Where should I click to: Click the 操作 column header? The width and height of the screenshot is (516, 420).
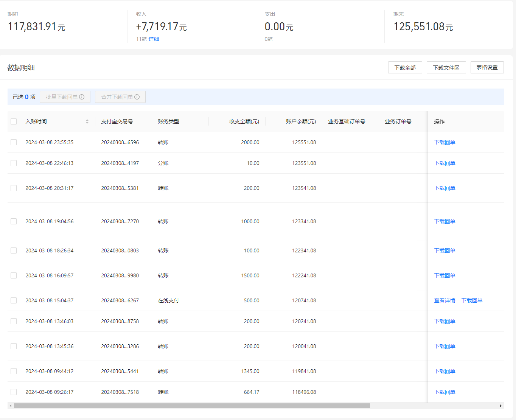pyautogui.click(x=439, y=121)
